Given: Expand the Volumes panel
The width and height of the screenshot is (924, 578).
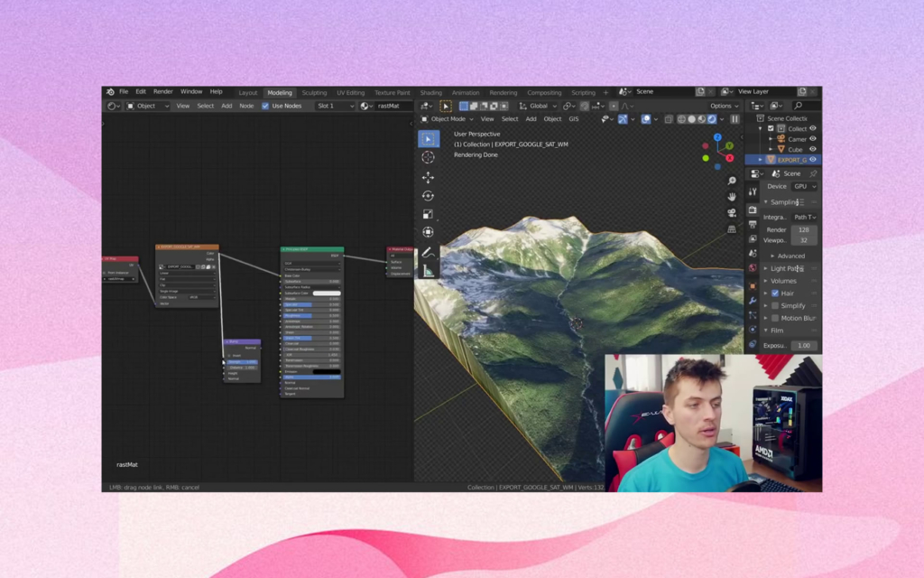Looking at the screenshot, I should 783,281.
